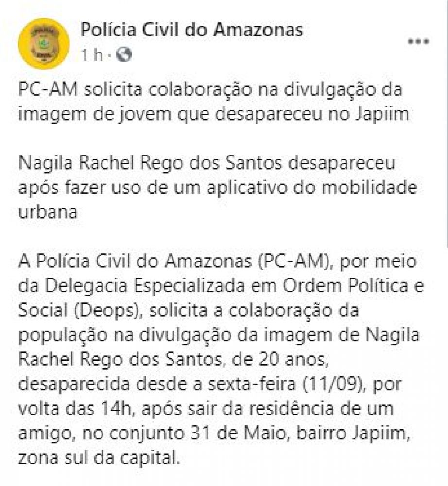Click the line "Nagila Rachel Rego dos Santos desapareceu"
The image size is (448, 486).
tap(207, 163)
